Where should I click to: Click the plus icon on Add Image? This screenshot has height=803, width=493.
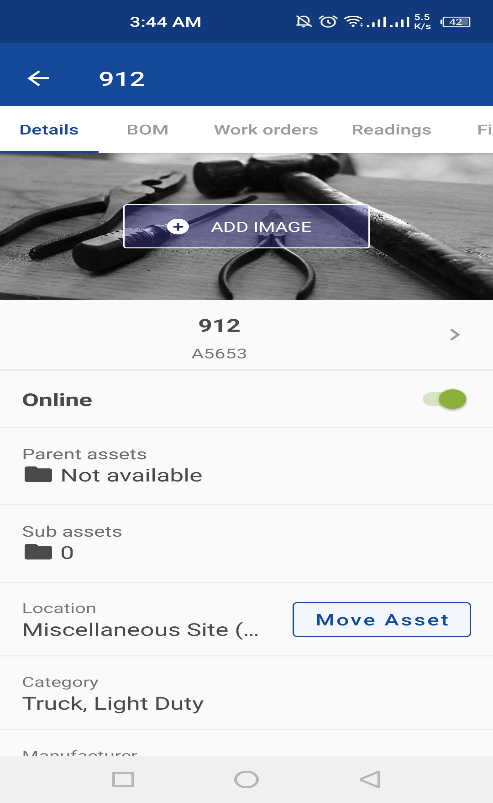(178, 226)
